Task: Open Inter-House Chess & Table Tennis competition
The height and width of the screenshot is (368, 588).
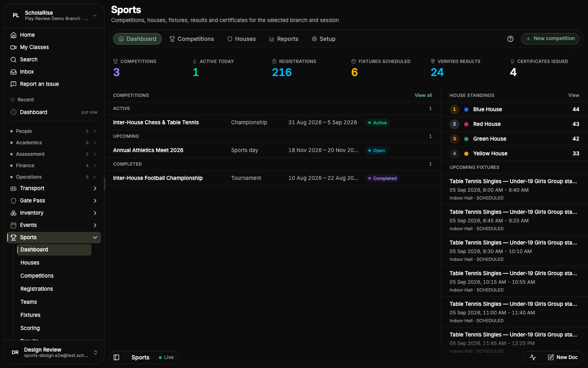Action: [x=272, y=123]
